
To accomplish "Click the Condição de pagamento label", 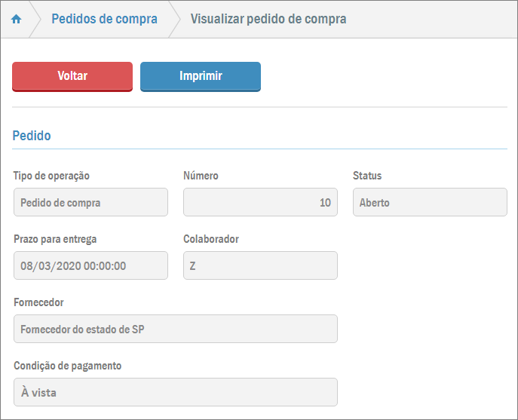I will coord(67,366).
